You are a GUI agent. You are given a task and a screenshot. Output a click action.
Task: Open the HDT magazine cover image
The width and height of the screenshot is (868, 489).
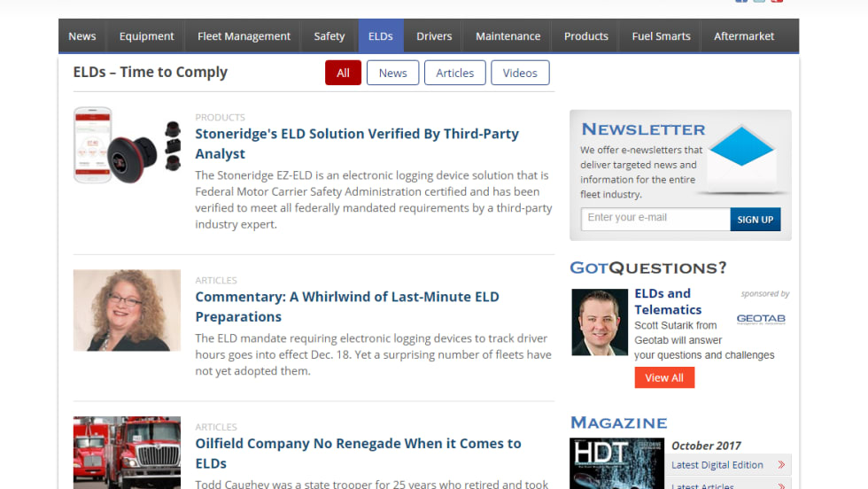[616, 464]
